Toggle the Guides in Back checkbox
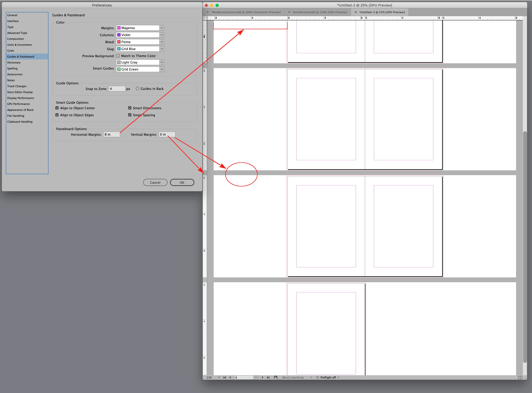This screenshot has height=393, width=532. point(138,89)
